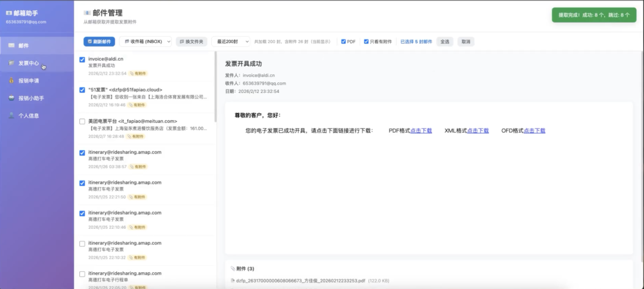Open the 收件箱 (INBOX) folder dropdown

(x=145, y=42)
